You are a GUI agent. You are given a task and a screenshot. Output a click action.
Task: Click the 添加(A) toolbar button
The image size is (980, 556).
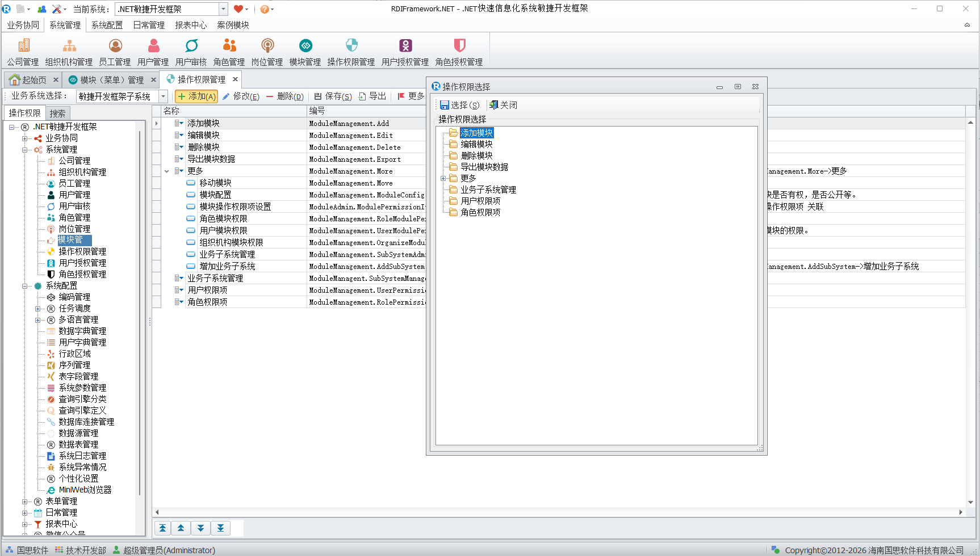point(196,96)
